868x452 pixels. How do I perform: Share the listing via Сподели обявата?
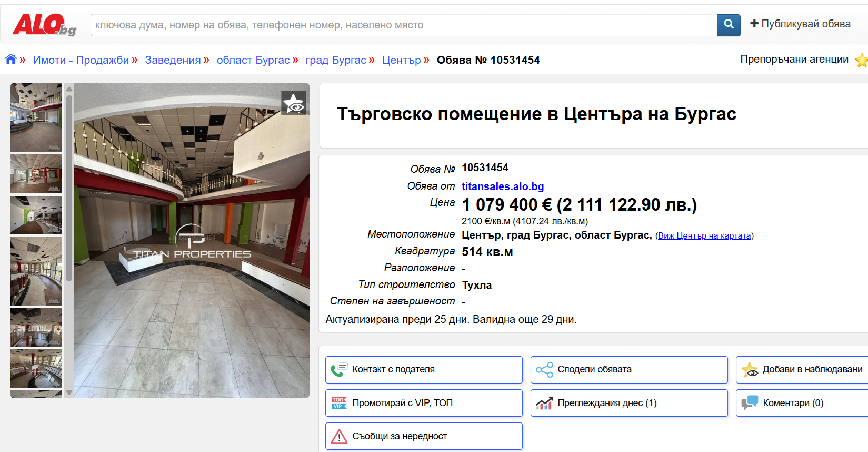click(x=629, y=370)
